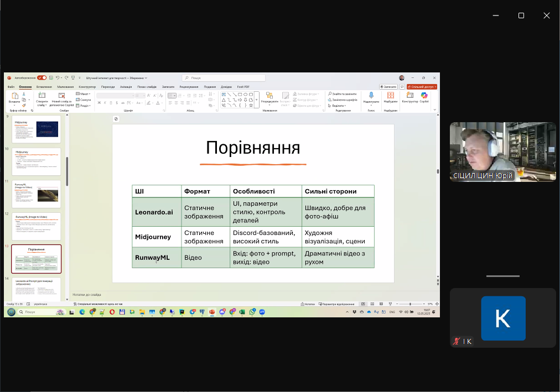Image resolution: width=560 pixels, height=392 pixels.
Task: Click the Redo icon in quick access toolbar
Action: (66, 78)
